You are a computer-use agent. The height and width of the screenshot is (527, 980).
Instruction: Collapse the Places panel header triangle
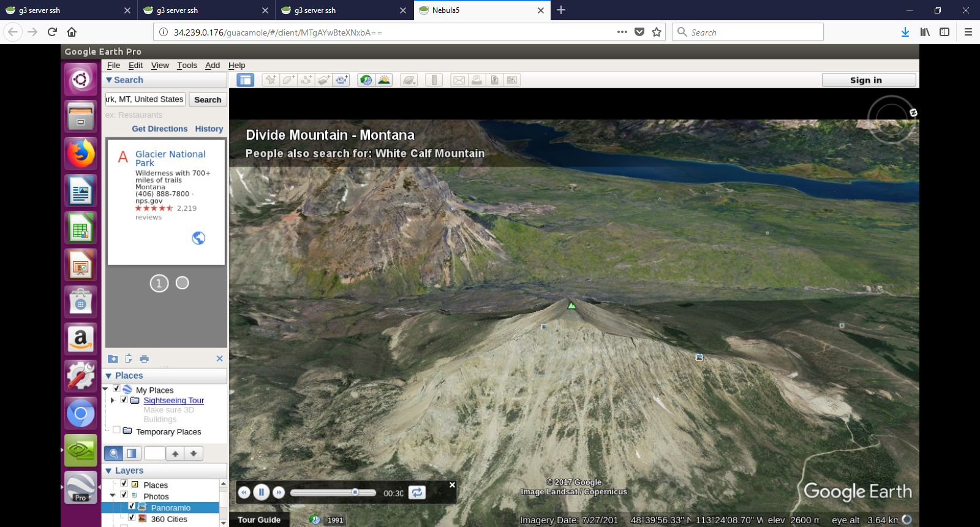point(109,376)
